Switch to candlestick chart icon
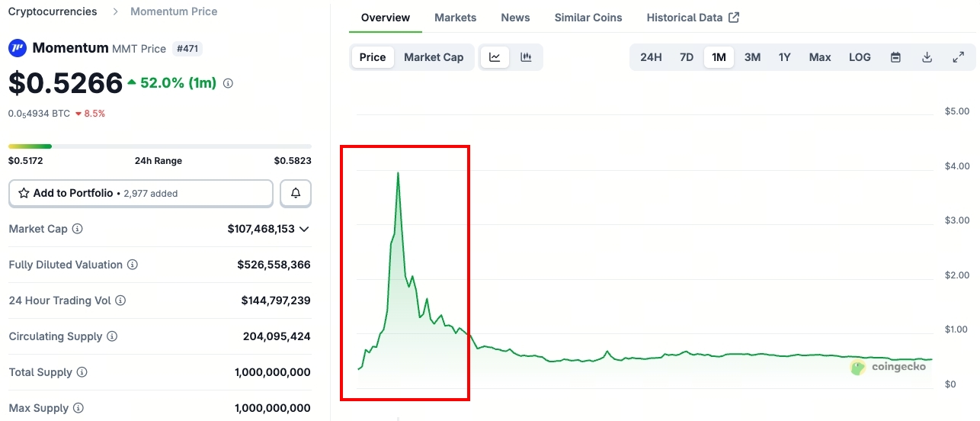The width and height of the screenshot is (980, 421). (526, 57)
